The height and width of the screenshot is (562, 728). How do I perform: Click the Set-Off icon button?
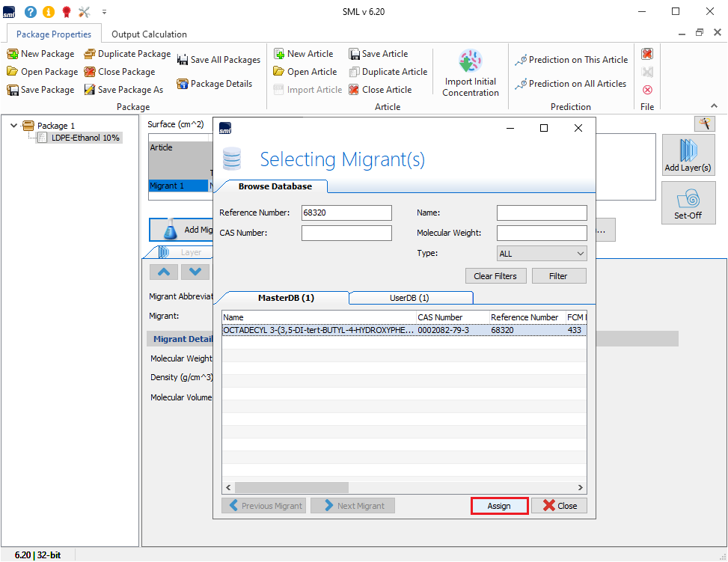tap(688, 199)
